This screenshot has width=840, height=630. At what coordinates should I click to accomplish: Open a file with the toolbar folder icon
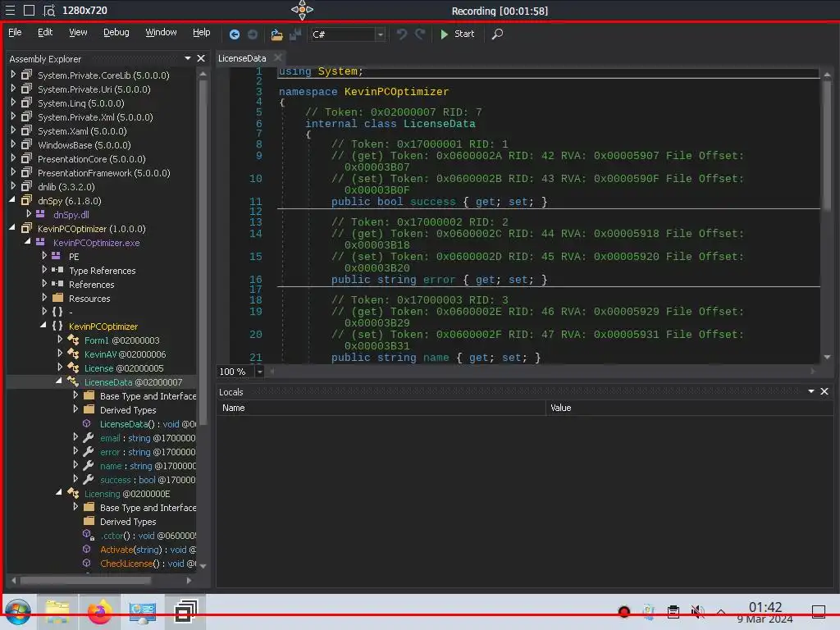pos(276,34)
